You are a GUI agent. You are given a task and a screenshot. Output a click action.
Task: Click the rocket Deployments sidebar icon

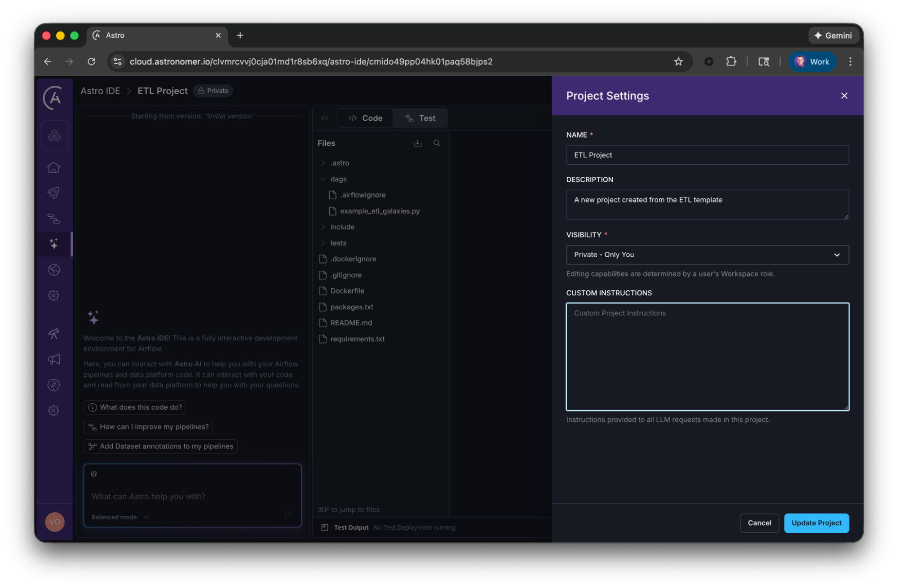click(54, 193)
